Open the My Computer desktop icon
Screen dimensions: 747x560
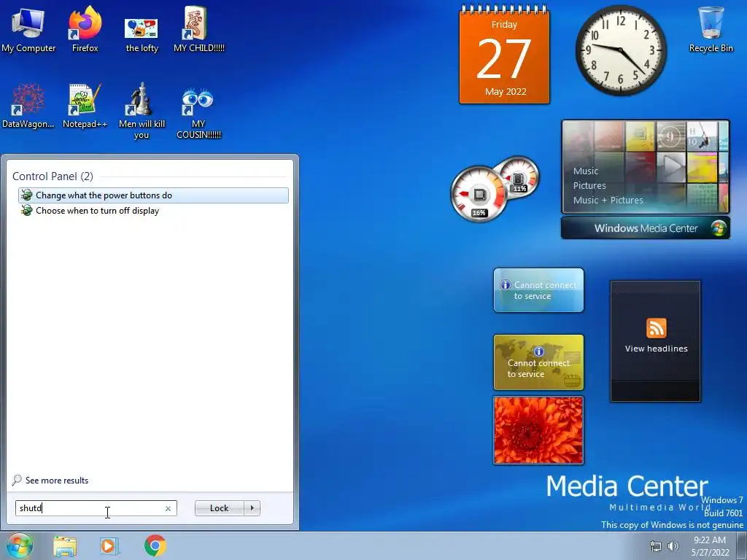[28, 29]
